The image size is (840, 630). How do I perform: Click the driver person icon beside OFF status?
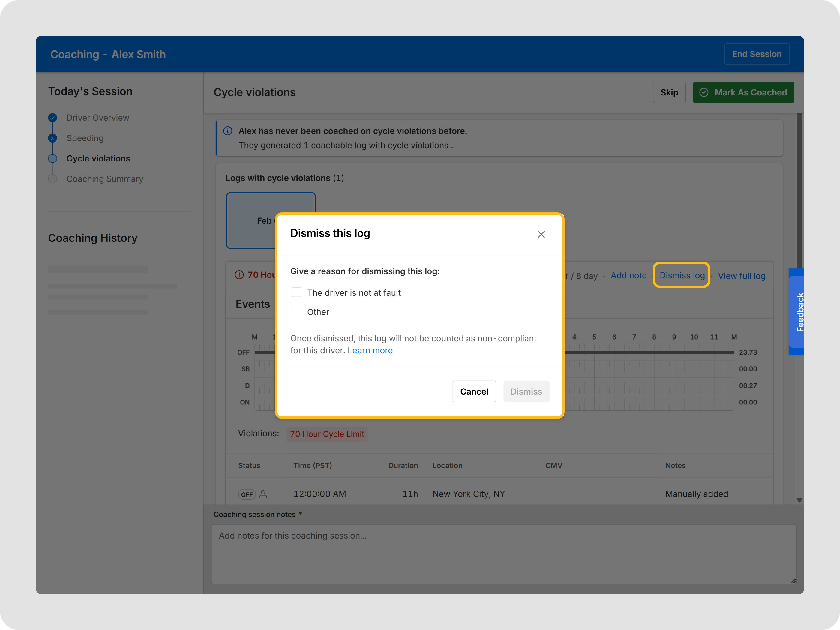[x=263, y=494]
